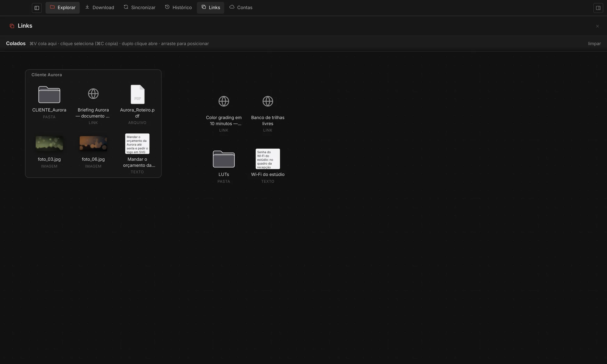
Task: Click the Colados section label
Action: click(x=16, y=44)
